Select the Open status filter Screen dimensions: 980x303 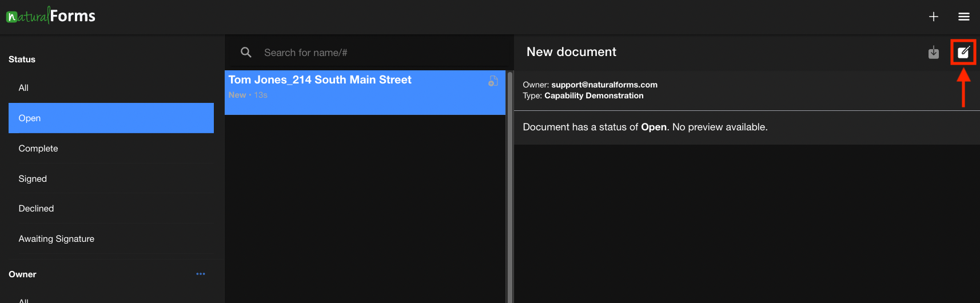(111, 118)
